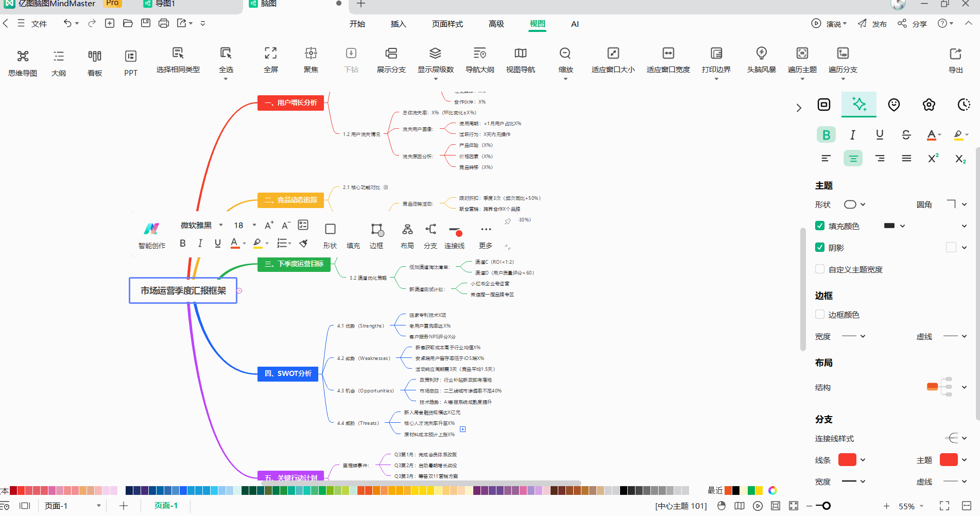Click the 导出 export icon
The width and height of the screenshot is (980, 516).
pyautogui.click(x=955, y=54)
